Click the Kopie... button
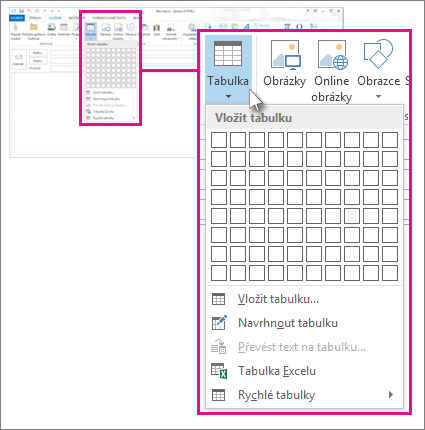The height and width of the screenshot is (430, 425). 38,61
